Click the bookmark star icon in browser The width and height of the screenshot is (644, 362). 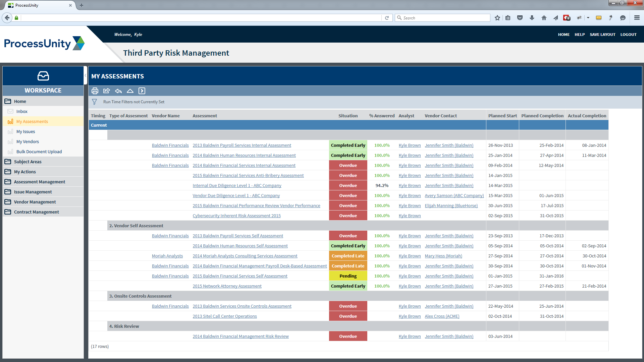point(497,18)
